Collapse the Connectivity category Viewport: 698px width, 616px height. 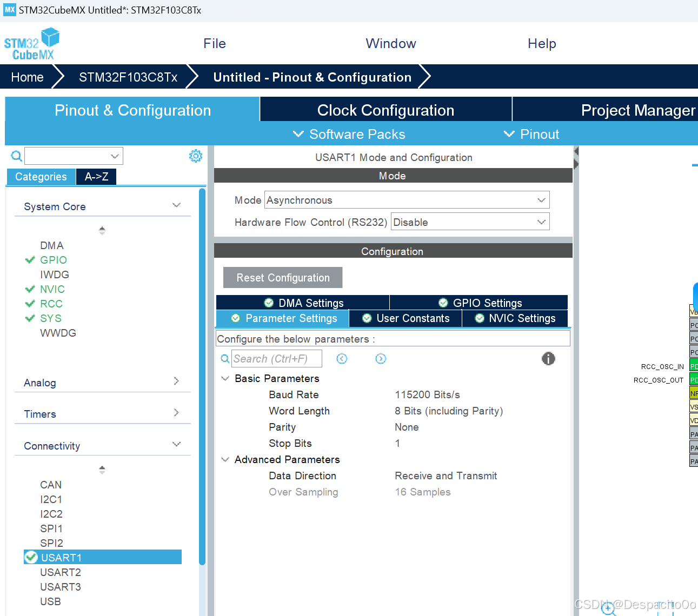(x=176, y=444)
